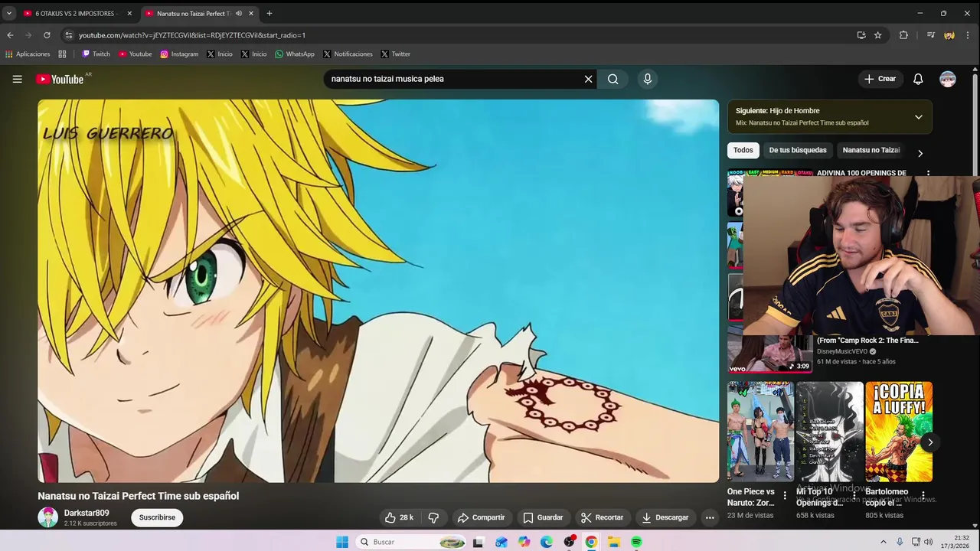Viewport: 980px width, 551px height.
Task: Select the Todos filter chip
Action: point(743,150)
